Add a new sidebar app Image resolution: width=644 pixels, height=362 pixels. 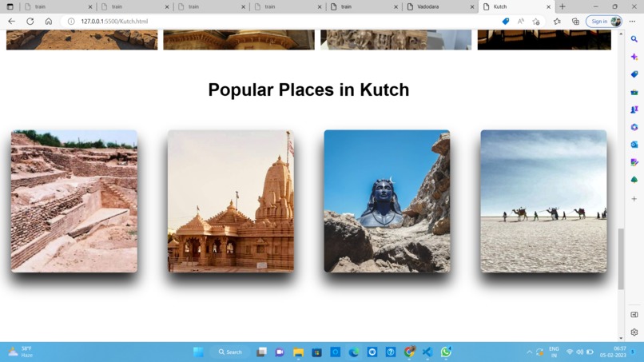click(x=634, y=198)
